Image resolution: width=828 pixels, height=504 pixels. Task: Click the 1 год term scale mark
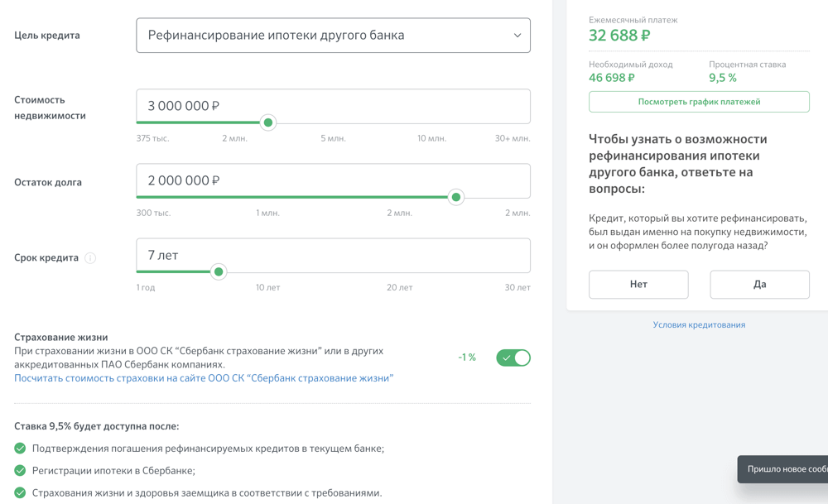click(146, 288)
